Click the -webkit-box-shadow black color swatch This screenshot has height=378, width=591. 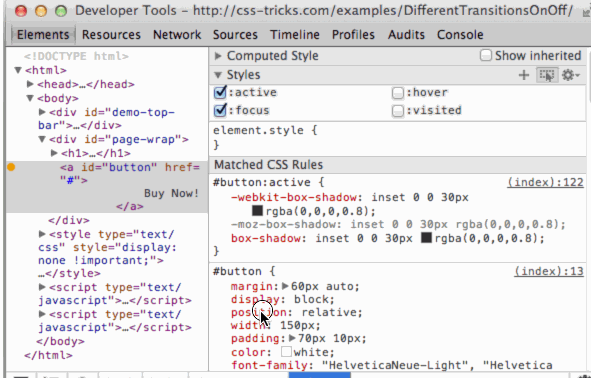pyautogui.click(x=257, y=210)
